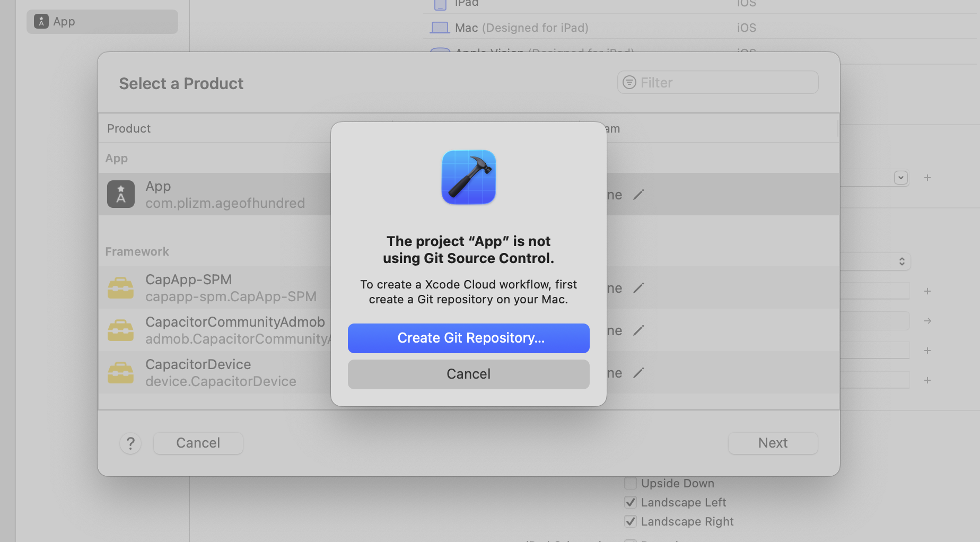The image size is (980, 542).
Task: Click Framework section header in list
Action: pyautogui.click(x=137, y=251)
